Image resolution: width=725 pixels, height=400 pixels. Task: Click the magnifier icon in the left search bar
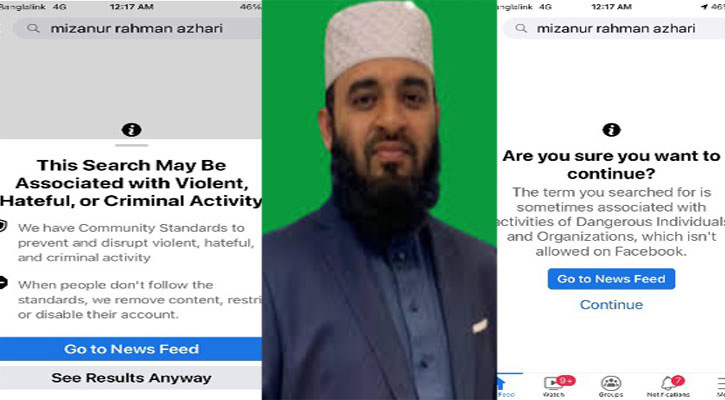click(x=33, y=28)
